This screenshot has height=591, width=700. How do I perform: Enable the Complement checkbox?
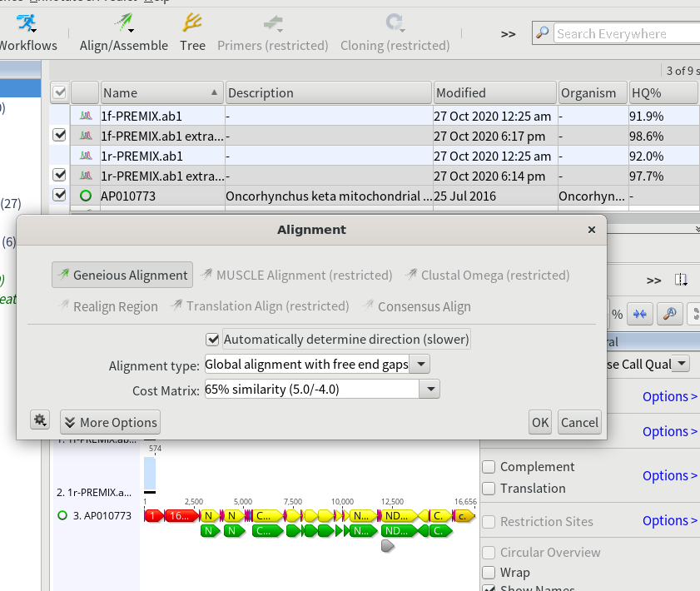tap(489, 467)
